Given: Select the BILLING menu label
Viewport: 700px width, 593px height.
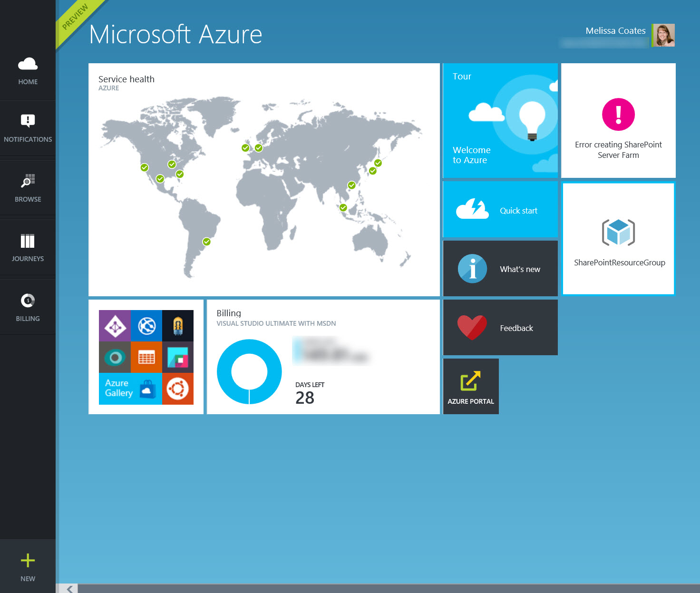Looking at the screenshot, I should click(28, 319).
